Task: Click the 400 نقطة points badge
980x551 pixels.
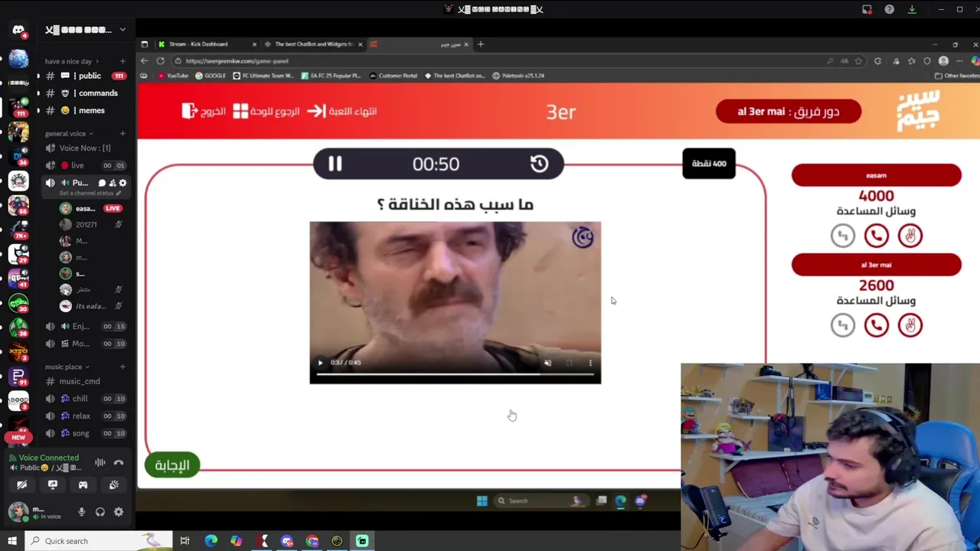Action: pyautogui.click(x=709, y=164)
